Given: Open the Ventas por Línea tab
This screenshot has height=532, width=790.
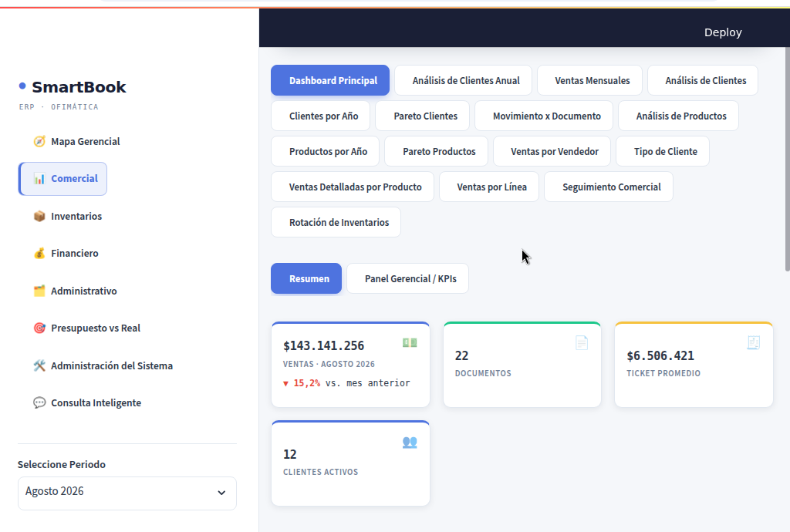Looking at the screenshot, I should tap(489, 187).
